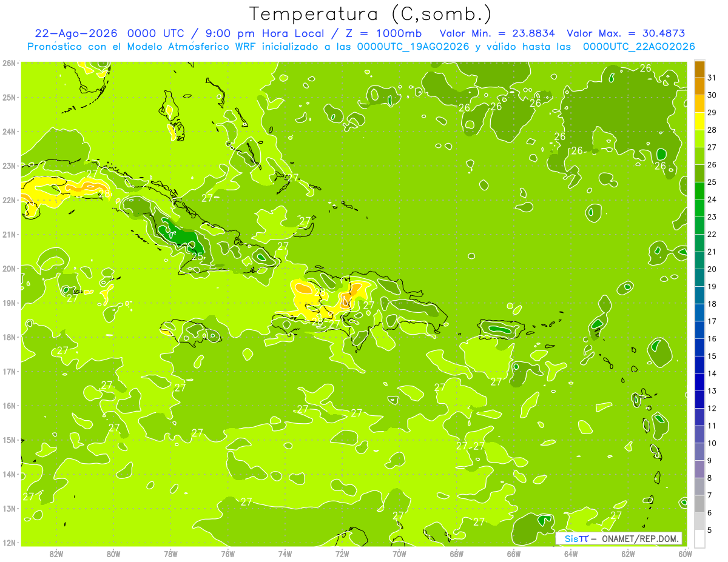Click the 78W longitude axis label
This screenshot has width=728, height=562.
170,554
